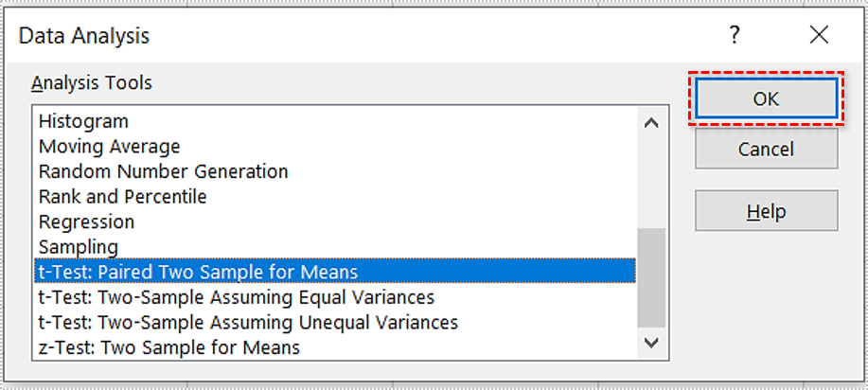Choose t-Test: Two-Sample Assuming Equal Variances
This screenshot has width=868, height=390.
coord(236,297)
